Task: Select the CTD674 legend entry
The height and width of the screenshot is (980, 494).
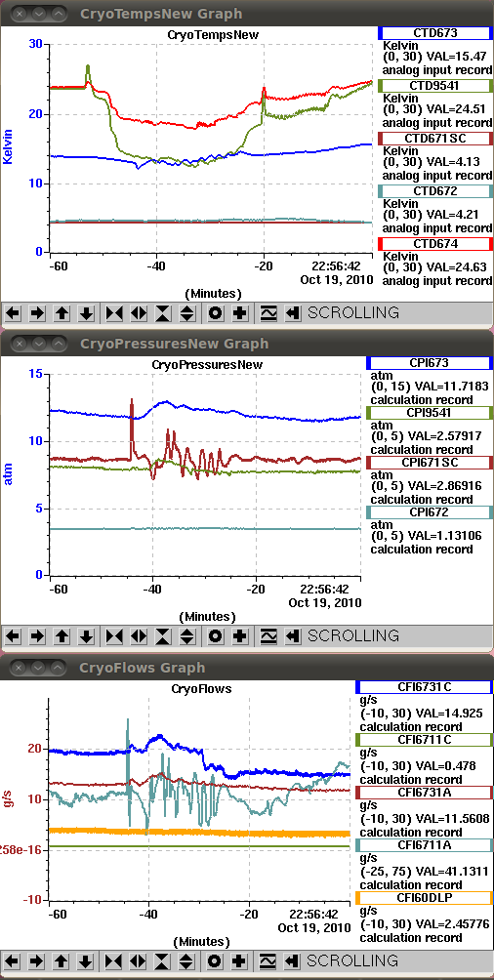Action: point(435,244)
